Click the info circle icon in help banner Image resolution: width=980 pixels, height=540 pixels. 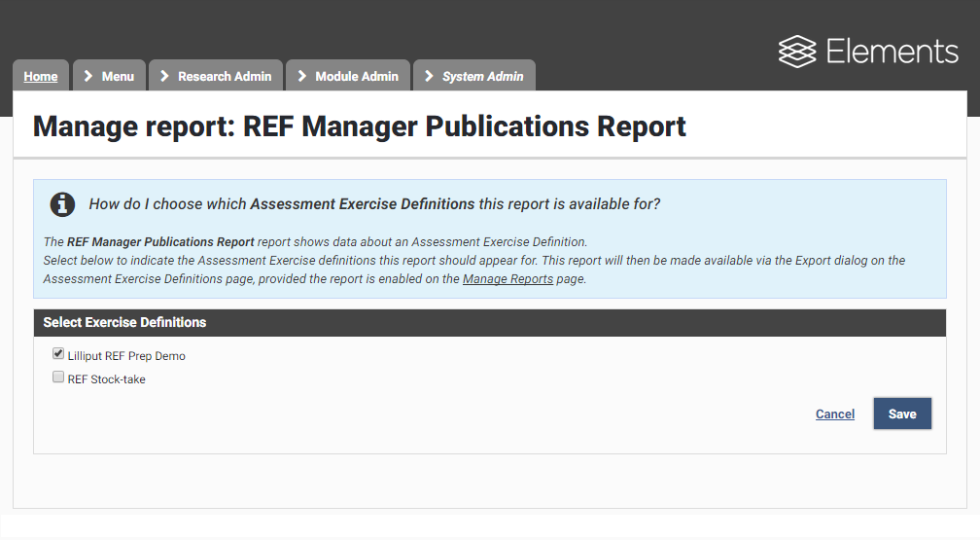click(x=62, y=204)
